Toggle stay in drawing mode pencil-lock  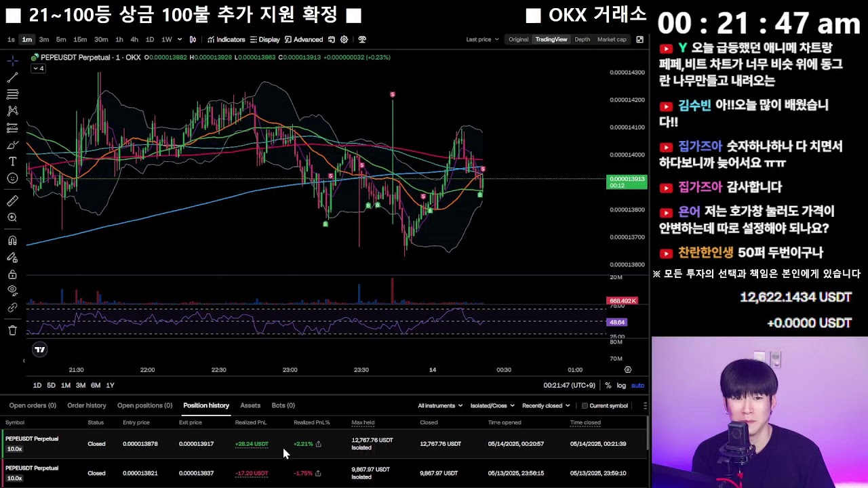coord(12,258)
